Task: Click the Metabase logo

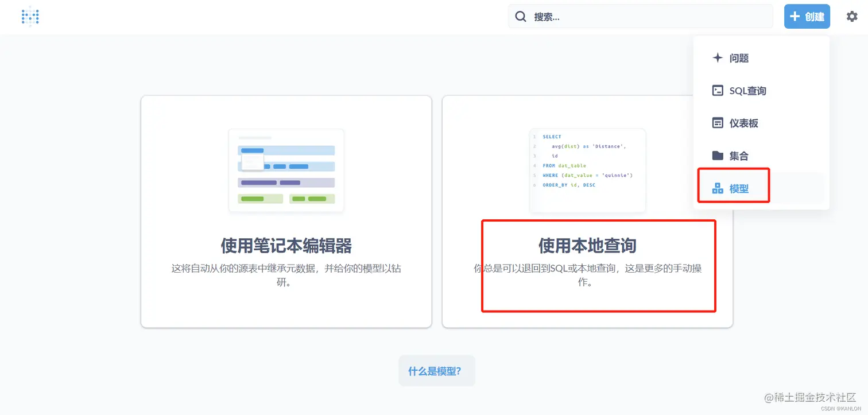Action: (x=29, y=16)
